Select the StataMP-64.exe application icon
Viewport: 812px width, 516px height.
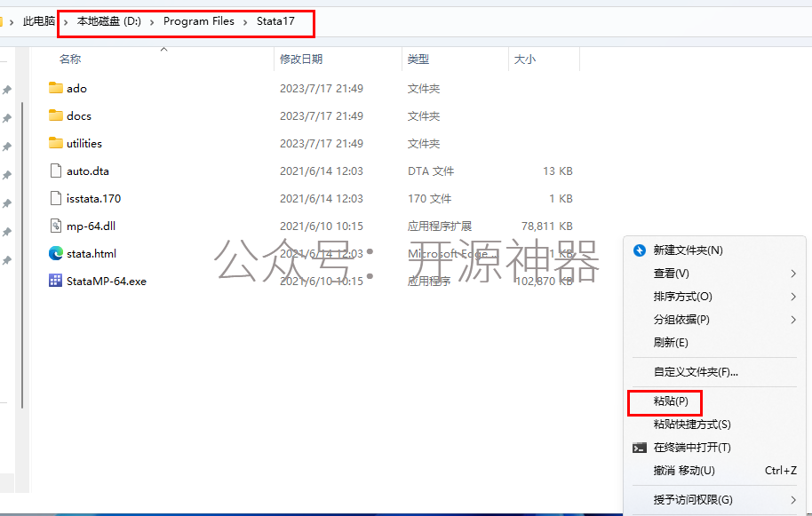[x=55, y=281]
